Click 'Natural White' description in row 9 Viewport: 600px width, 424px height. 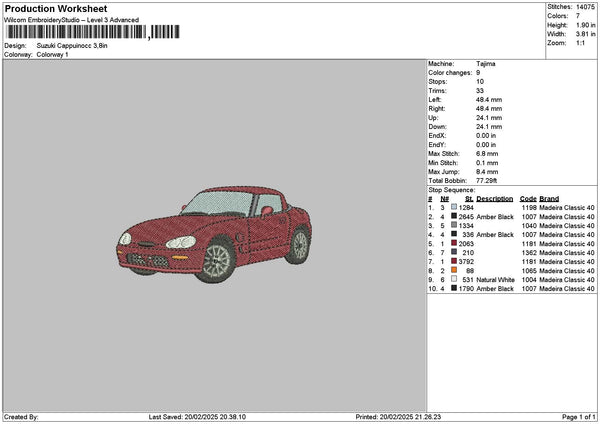pos(496,280)
